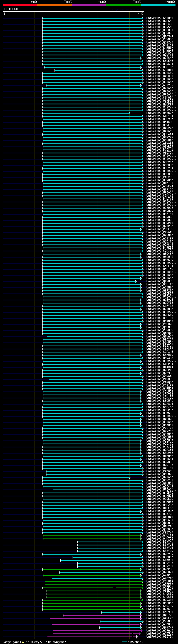This screenshot has width=178, height=644.
Task: Open hit UniRef100_B4M9Z7
Action: [160, 162]
